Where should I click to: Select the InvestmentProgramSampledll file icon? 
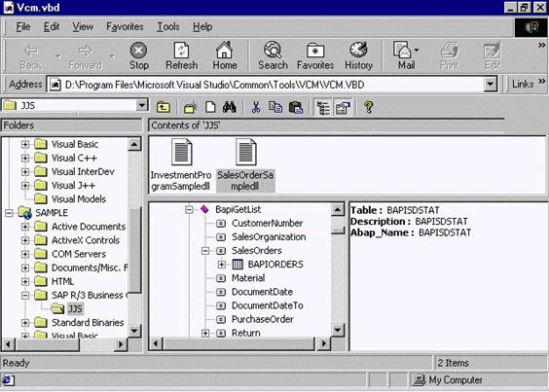pyautogui.click(x=182, y=152)
